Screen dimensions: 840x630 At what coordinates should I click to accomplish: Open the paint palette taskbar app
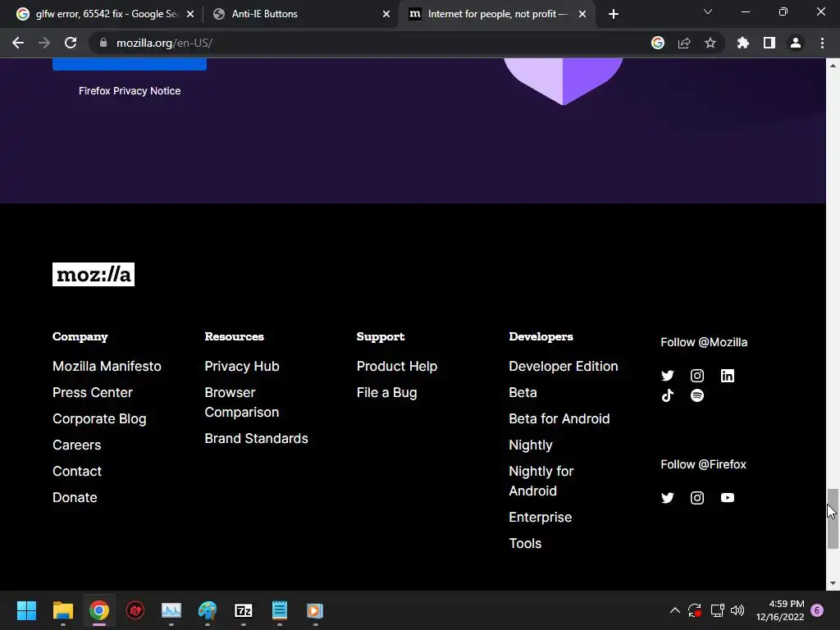[x=208, y=610]
